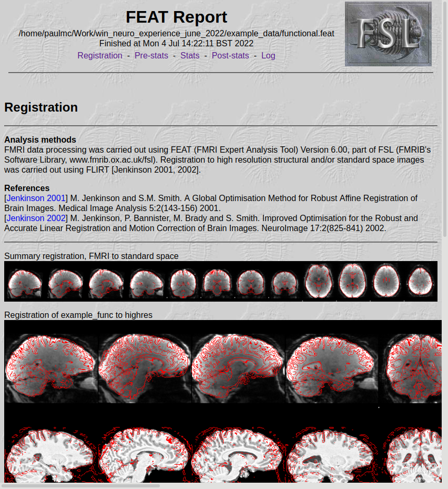
Task: Open the Stats report page
Action: pyautogui.click(x=190, y=56)
